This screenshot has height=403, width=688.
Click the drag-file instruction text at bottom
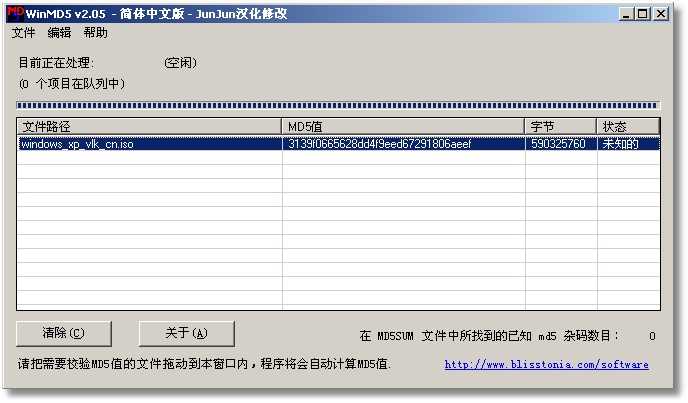click(204, 364)
